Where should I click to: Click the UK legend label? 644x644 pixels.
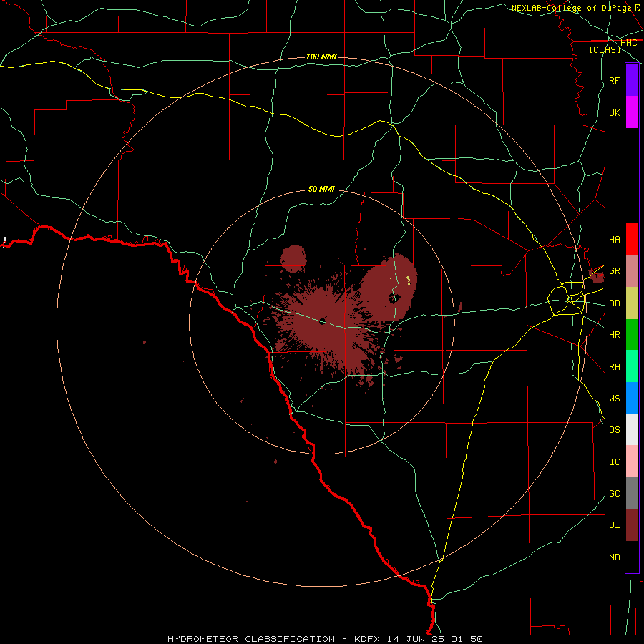point(614,112)
